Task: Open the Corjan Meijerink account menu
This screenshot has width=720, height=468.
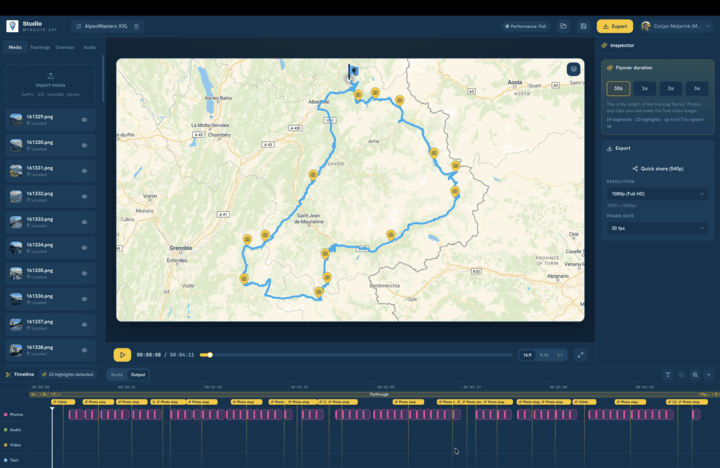Action: [675, 26]
